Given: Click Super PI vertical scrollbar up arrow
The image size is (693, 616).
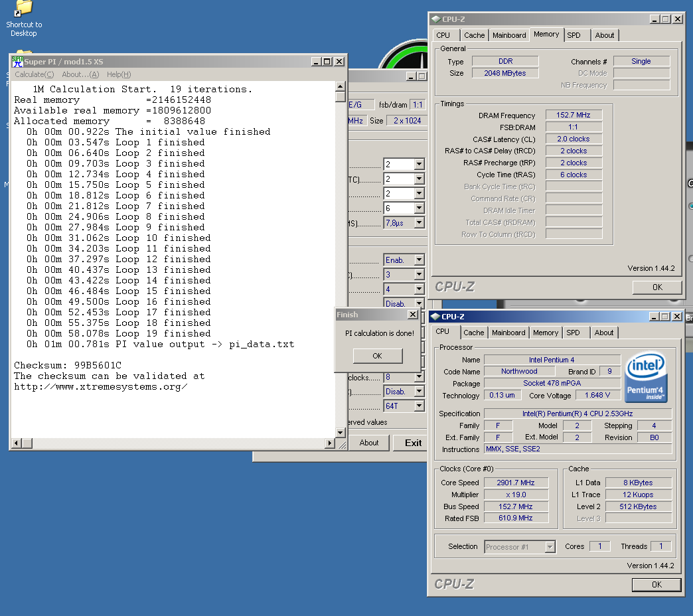Looking at the screenshot, I should [341, 86].
